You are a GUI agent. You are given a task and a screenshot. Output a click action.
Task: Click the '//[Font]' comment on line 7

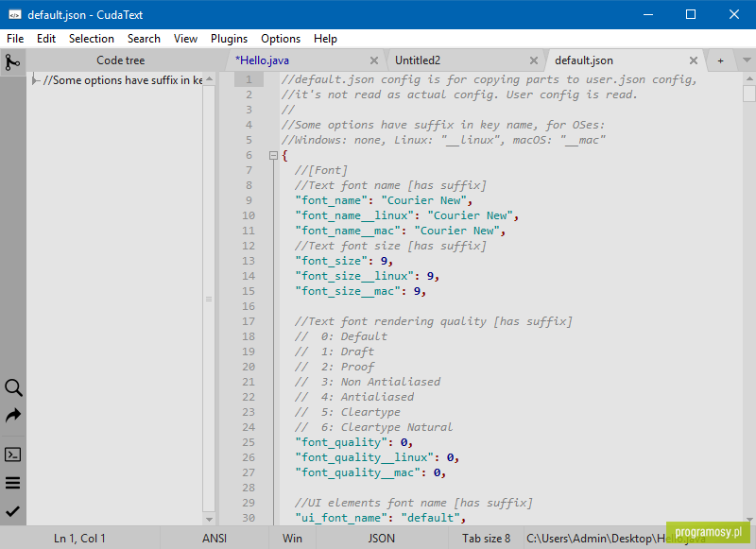[x=321, y=170]
